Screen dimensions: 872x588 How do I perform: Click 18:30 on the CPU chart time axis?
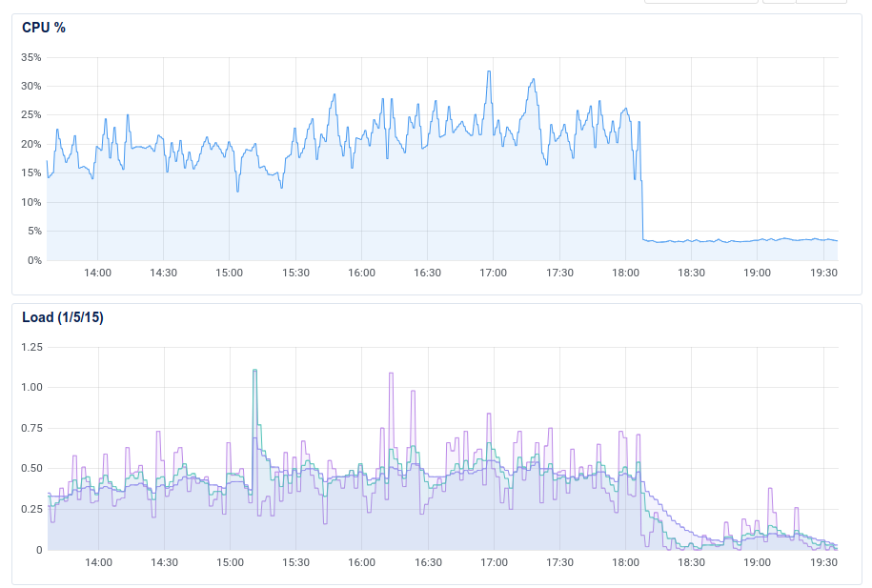click(691, 274)
